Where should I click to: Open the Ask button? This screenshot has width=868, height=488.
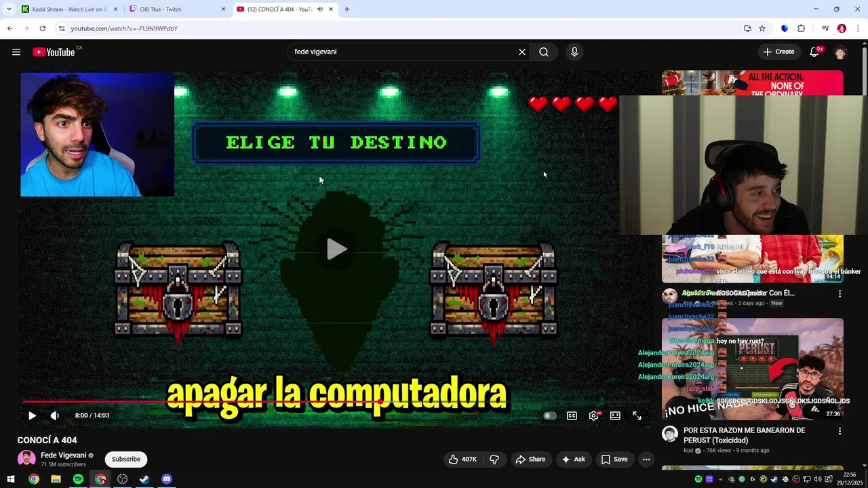(x=573, y=460)
